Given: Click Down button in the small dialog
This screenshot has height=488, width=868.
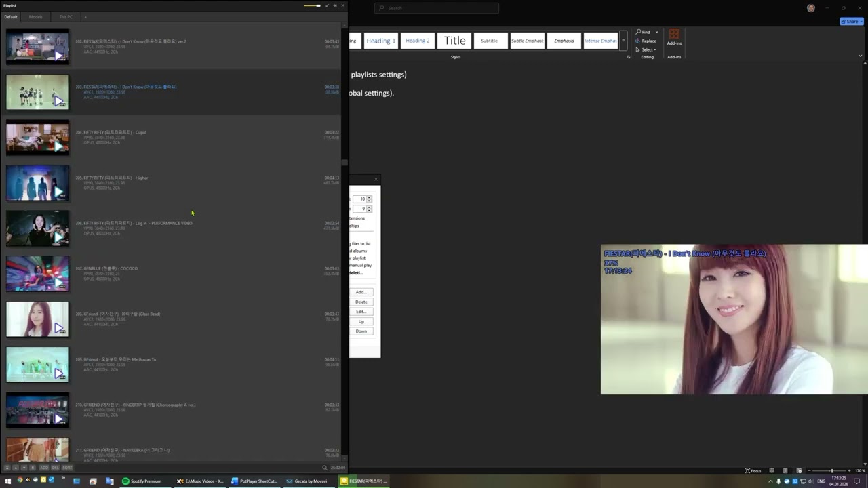Looking at the screenshot, I should click(361, 331).
